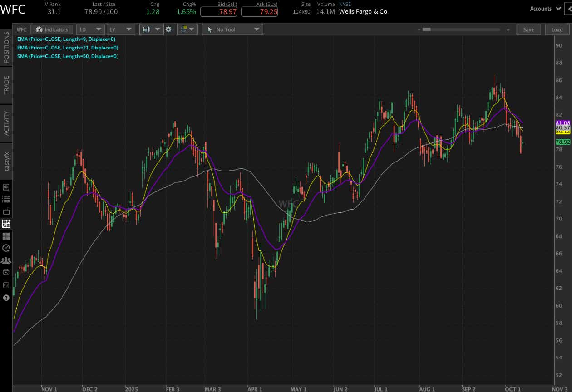
Task: Toggle the SMA Length=50 study label
Action: tap(67, 56)
